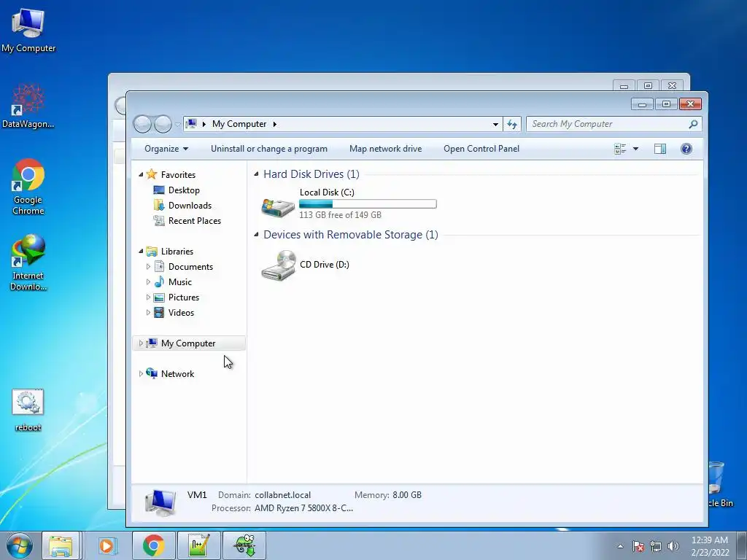Click the 113 GB free of 149 GB text
Viewport: 747px width, 560px height.
click(x=340, y=215)
